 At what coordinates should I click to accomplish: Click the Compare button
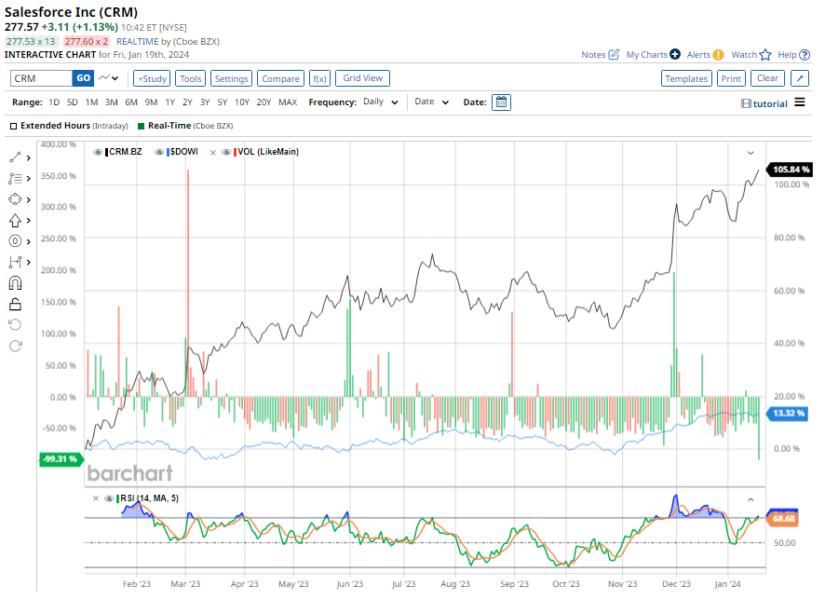tap(282, 78)
